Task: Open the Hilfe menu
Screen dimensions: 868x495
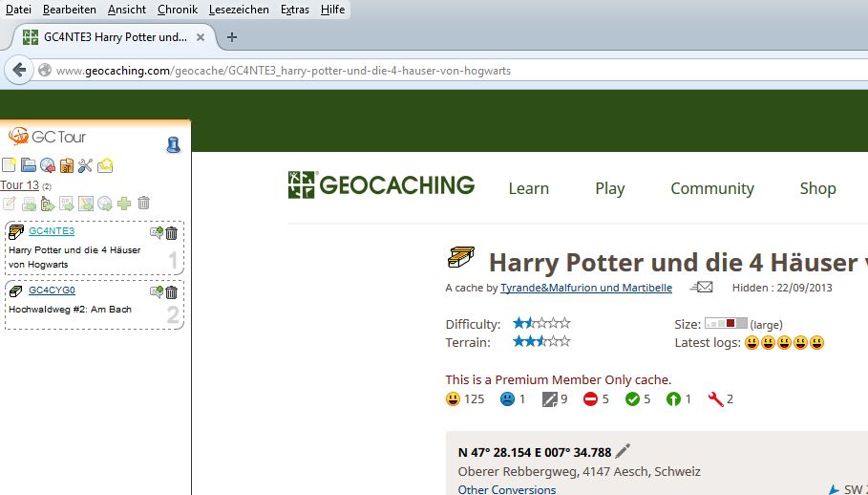Action: 332,10
